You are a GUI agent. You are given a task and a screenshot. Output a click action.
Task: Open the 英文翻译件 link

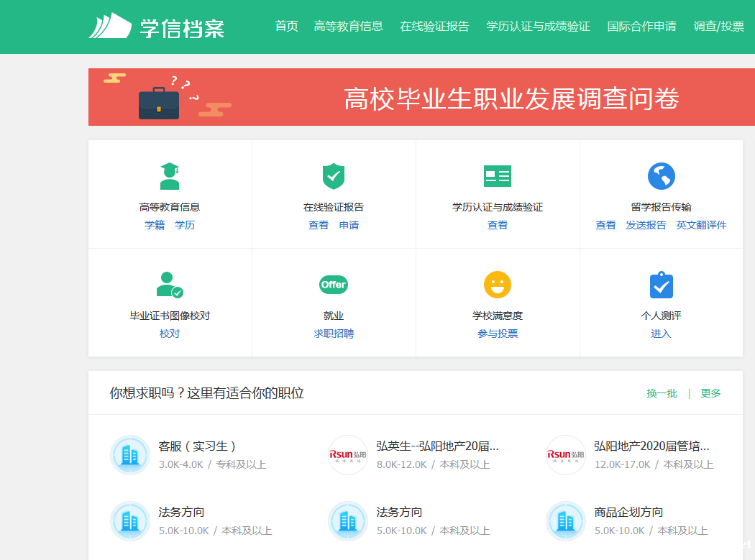701,225
